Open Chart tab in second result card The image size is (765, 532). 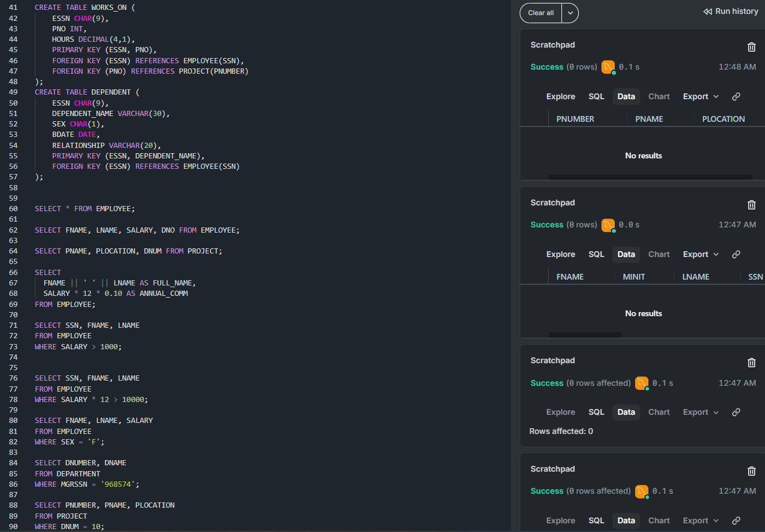coord(659,255)
